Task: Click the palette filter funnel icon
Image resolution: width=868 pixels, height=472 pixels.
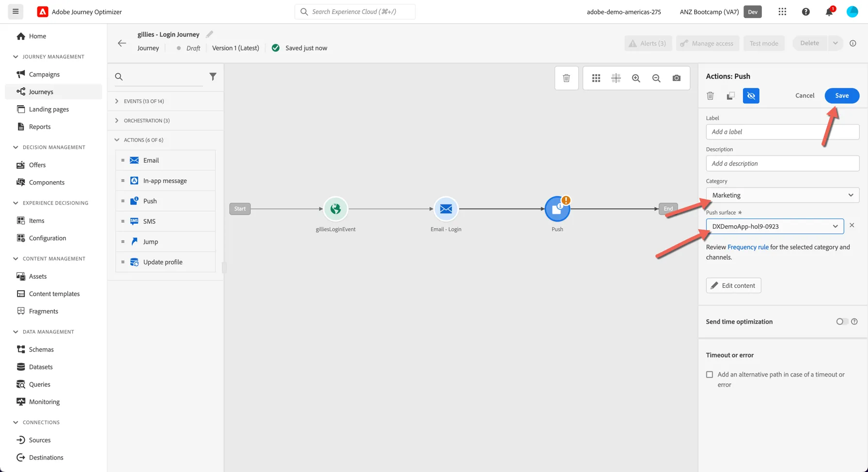Action: click(x=213, y=77)
